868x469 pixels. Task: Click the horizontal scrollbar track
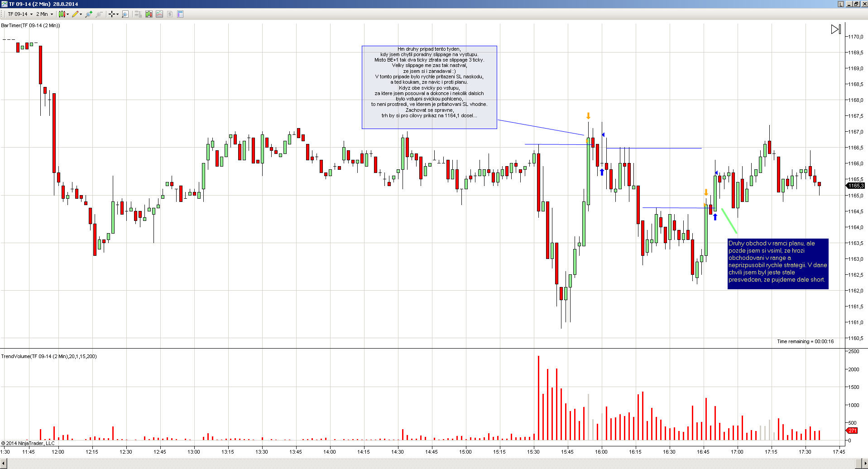click(431, 464)
